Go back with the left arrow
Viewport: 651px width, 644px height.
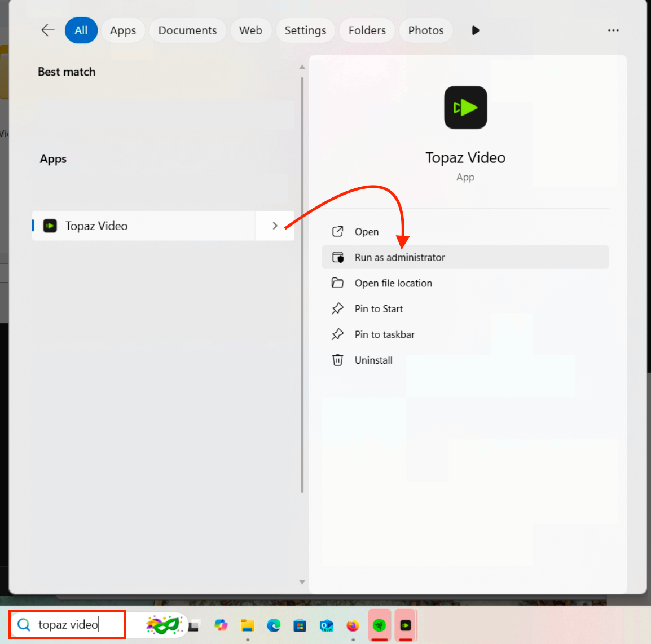[48, 30]
